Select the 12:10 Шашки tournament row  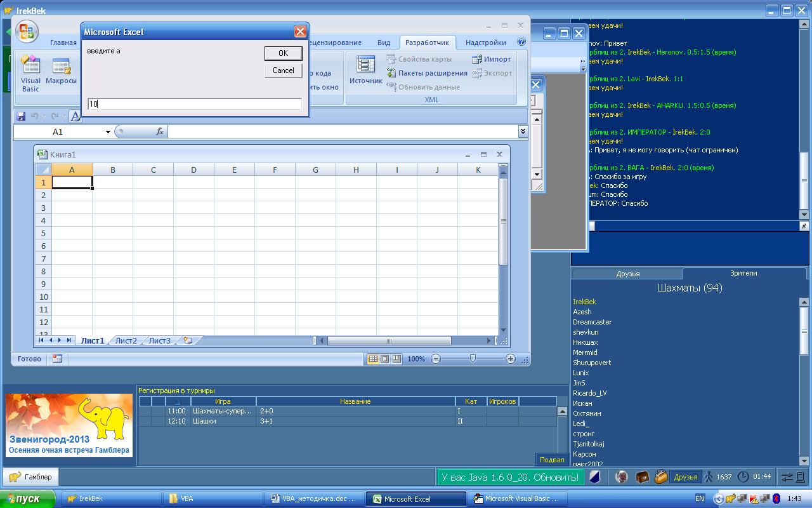(348, 421)
